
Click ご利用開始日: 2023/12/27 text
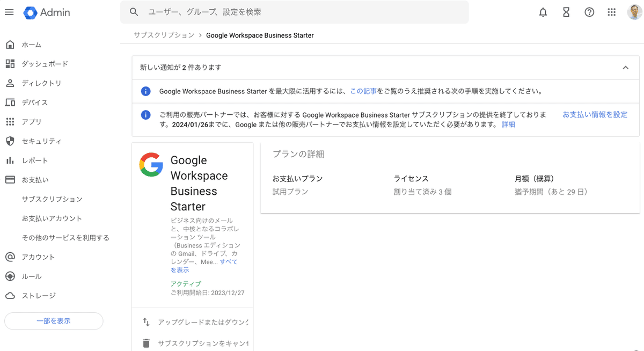tap(208, 293)
